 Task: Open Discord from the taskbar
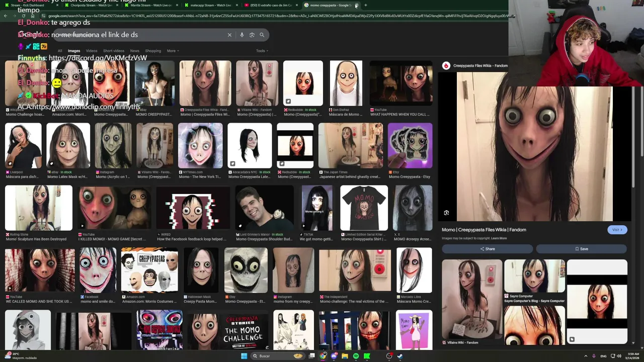coord(334,356)
